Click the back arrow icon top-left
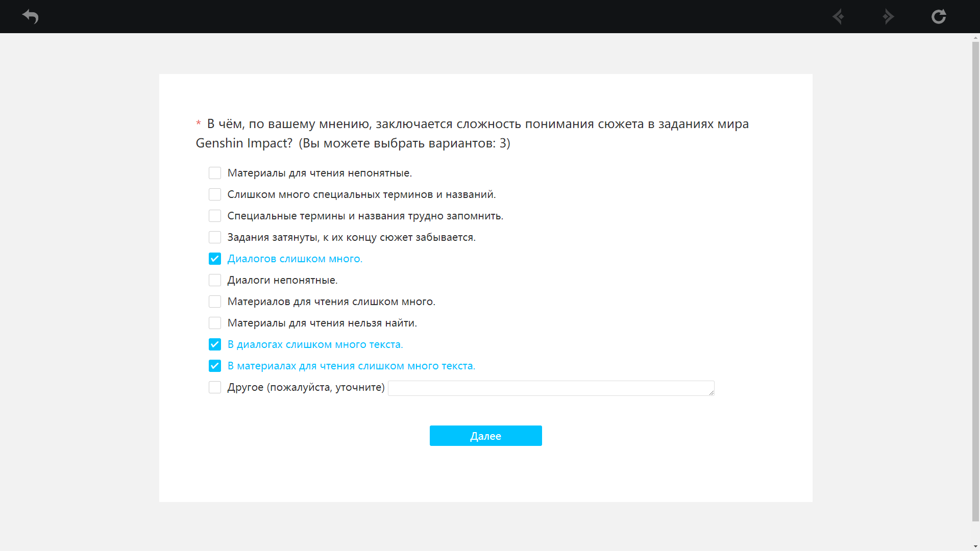Viewport: 980px width, 551px height. [31, 16]
